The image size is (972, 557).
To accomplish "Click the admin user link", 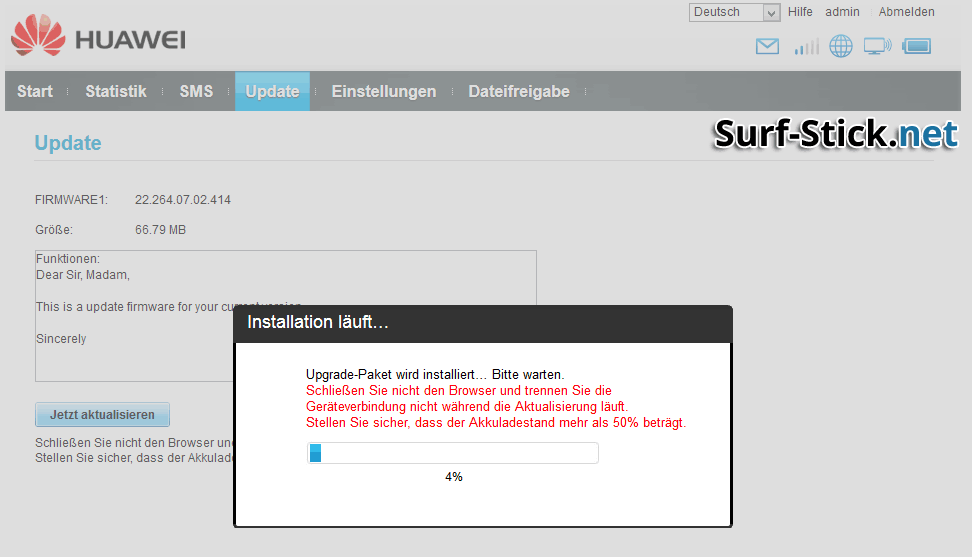I will point(842,12).
